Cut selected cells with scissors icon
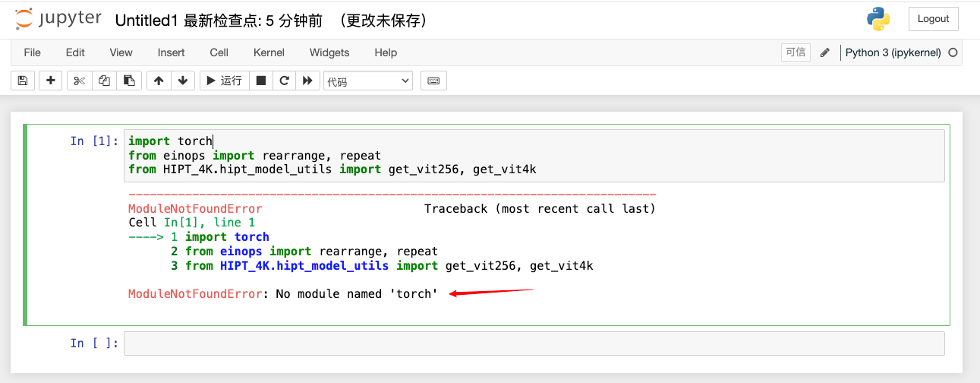Screen dimensions: 980x383 pos(80,81)
